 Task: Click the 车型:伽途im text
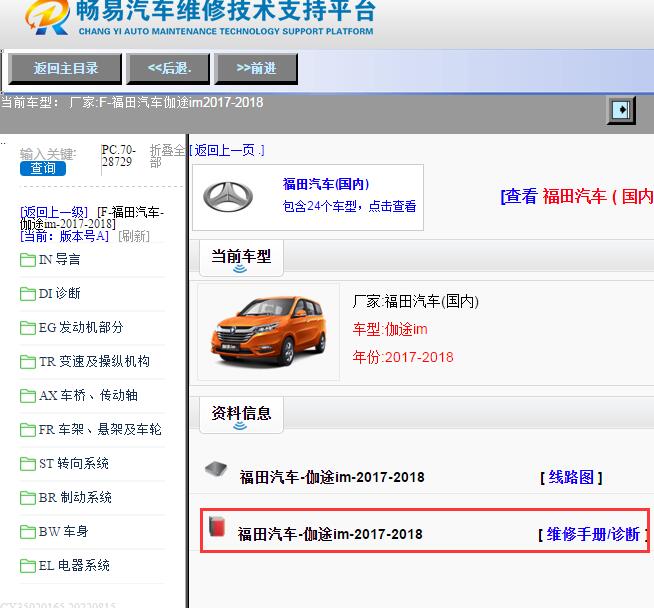(390, 329)
